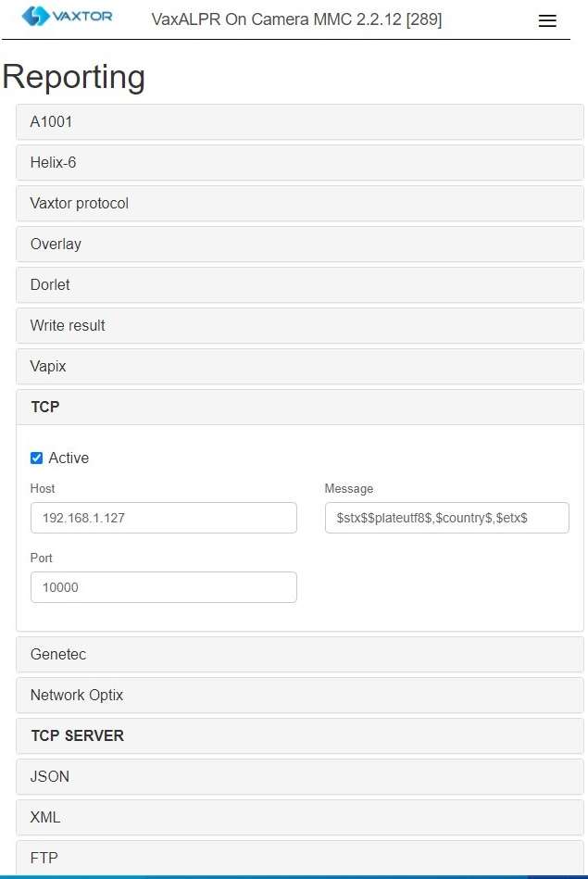Open the Vaxtor protocol panel
Image resolution: width=588 pixels, height=879 pixels.
pos(294,203)
